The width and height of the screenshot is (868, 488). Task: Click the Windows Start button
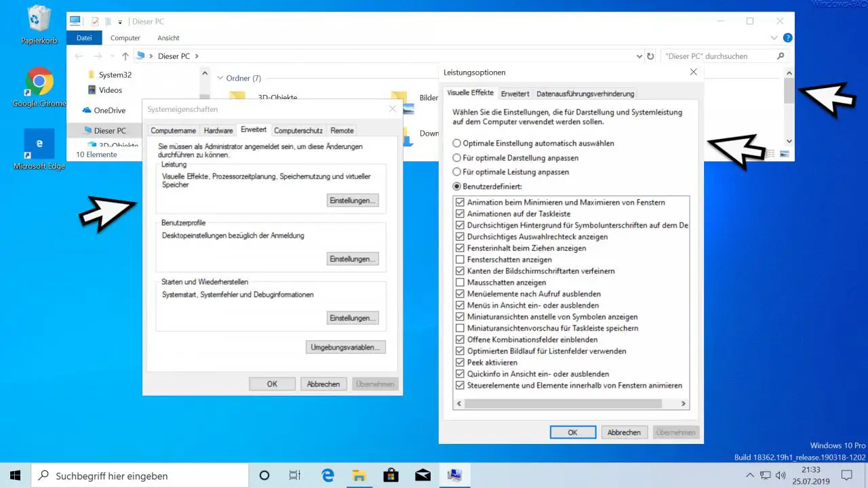tap(15, 476)
